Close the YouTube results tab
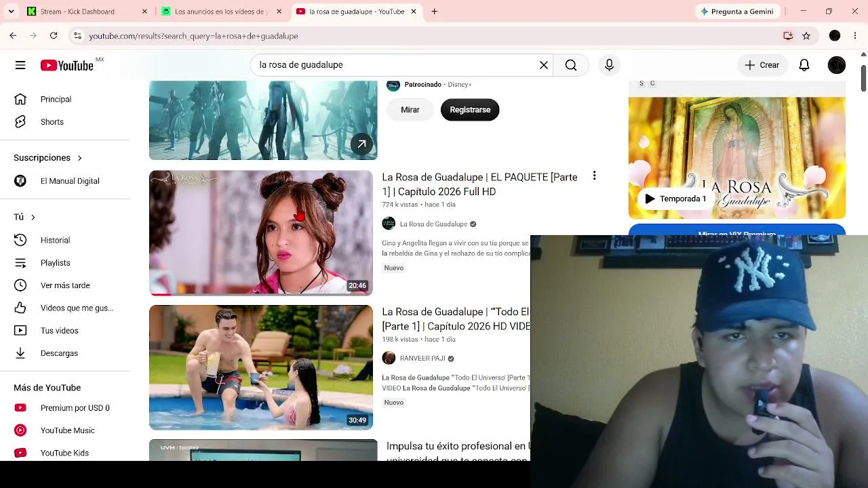Image resolution: width=868 pixels, height=488 pixels. pos(414,12)
